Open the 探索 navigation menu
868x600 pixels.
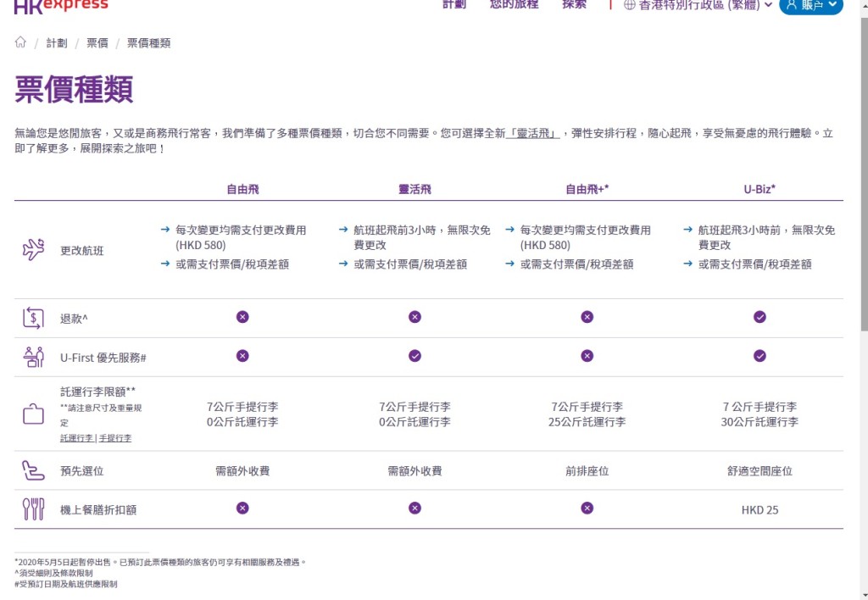coord(574,4)
